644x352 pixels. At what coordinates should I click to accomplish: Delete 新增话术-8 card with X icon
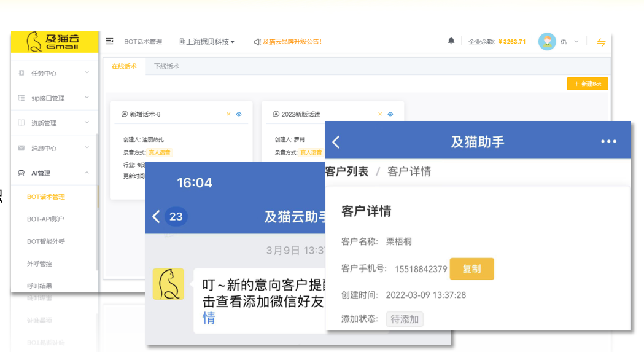(x=228, y=114)
